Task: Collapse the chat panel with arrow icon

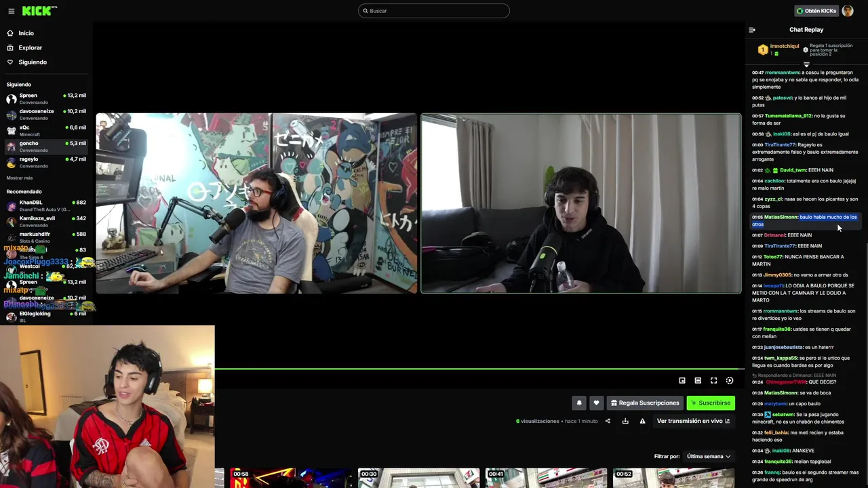Action: (752, 30)
